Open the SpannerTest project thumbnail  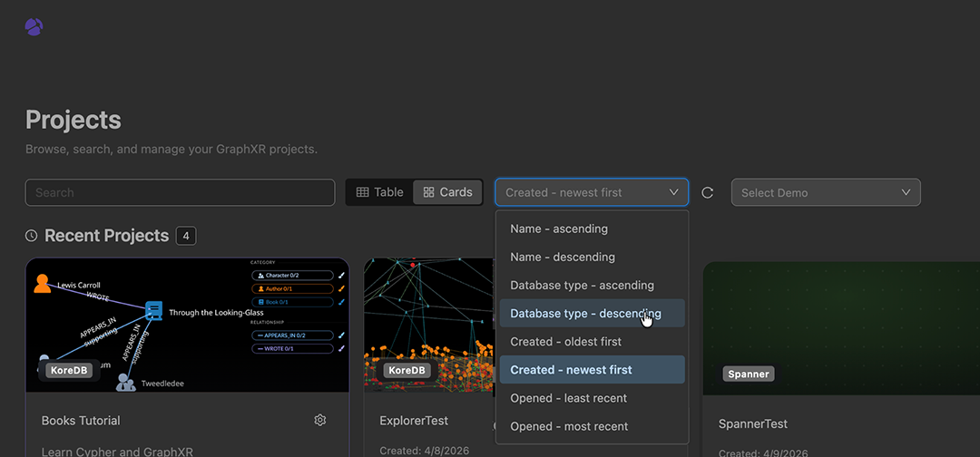pyautogui.click(x=841, y=328)
